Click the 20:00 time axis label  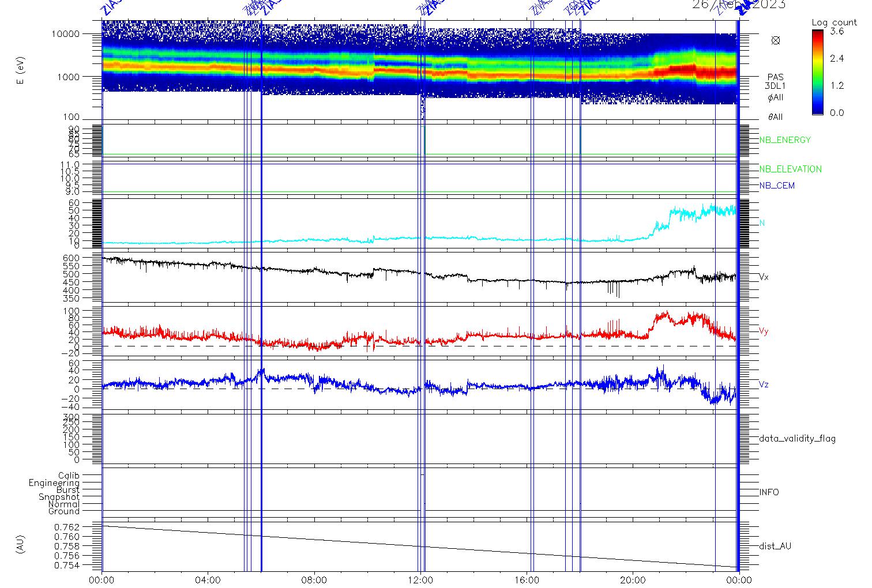click(x=633, y=579)
